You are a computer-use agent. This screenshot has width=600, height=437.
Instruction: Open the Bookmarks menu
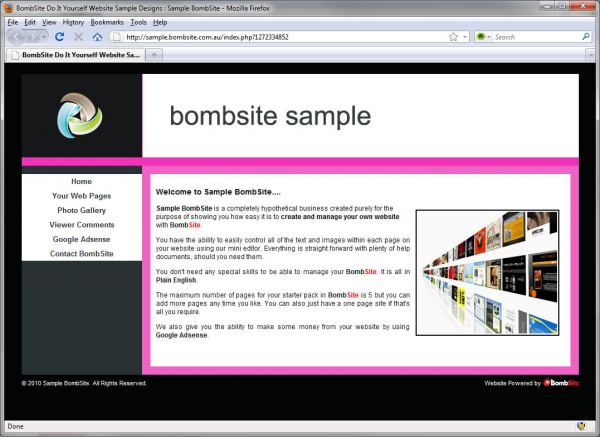coord(107,22)
